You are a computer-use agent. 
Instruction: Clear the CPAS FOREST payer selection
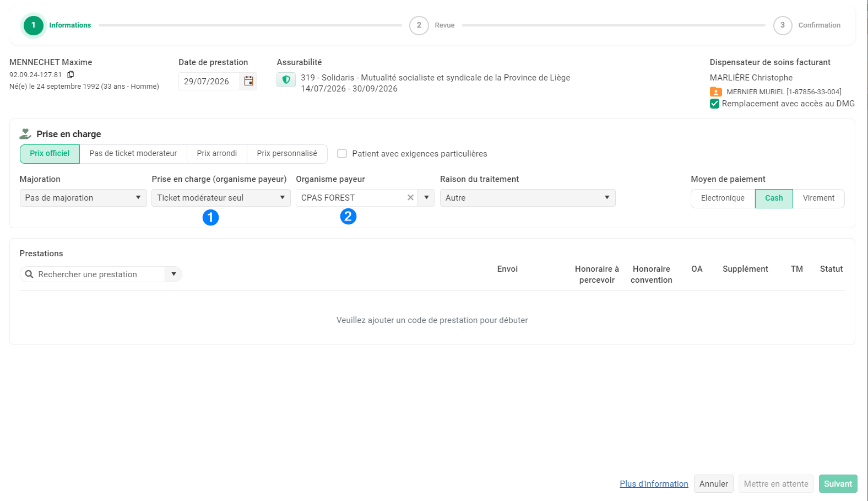410,198
